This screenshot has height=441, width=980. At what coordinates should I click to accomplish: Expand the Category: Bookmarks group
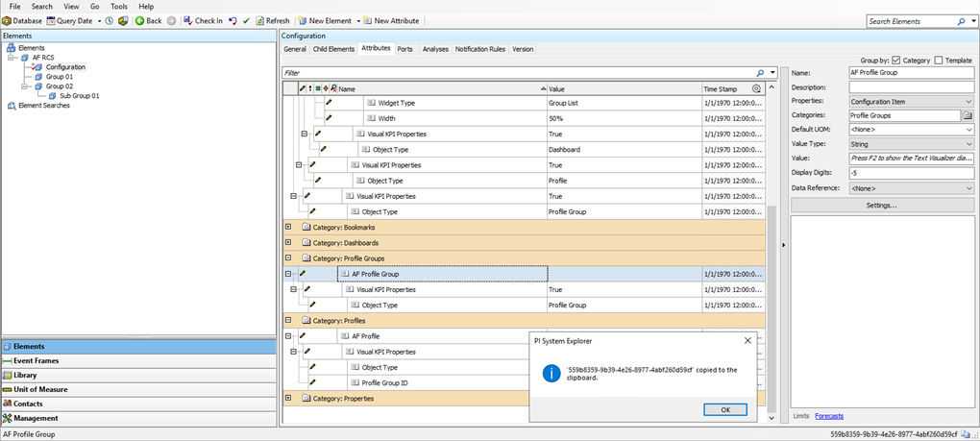(x=287, y=228)
